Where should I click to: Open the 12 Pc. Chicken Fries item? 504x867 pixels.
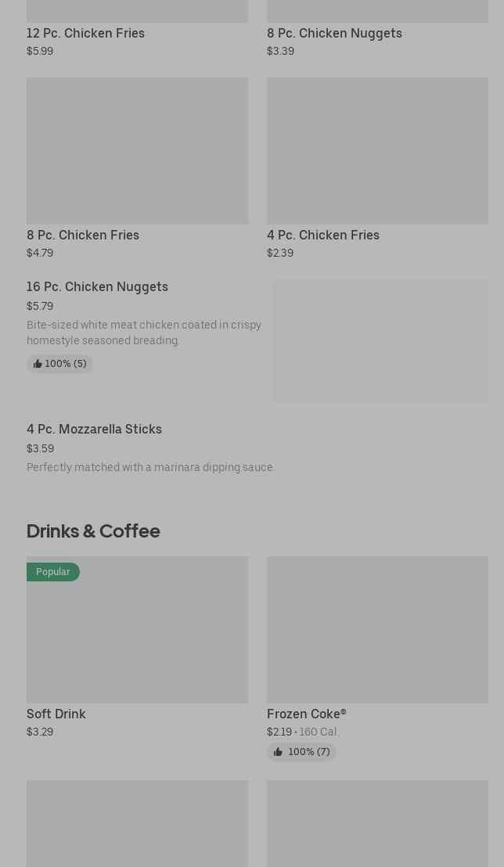coord(85,34)
